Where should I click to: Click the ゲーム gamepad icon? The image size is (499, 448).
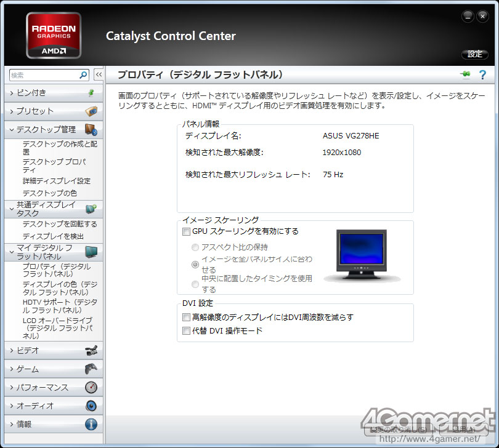point(91,369)
